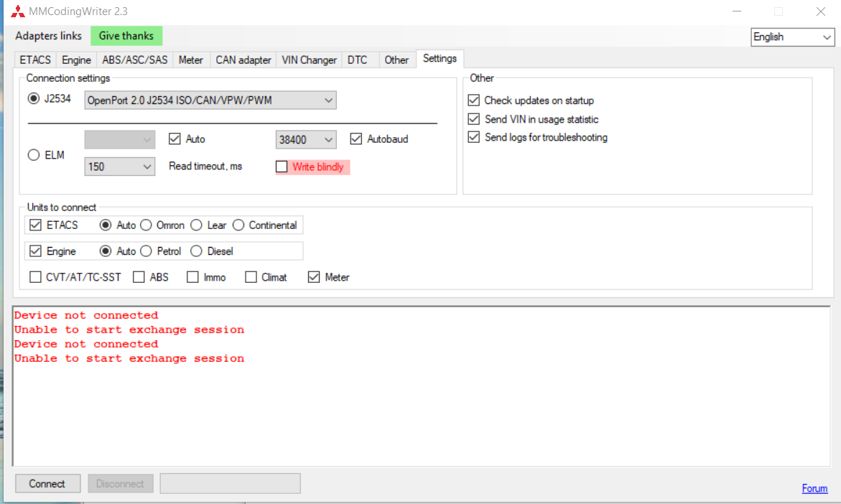841x504 pixels.
Task: Open the Adapters links menu
Action: (x=48, y=36)
